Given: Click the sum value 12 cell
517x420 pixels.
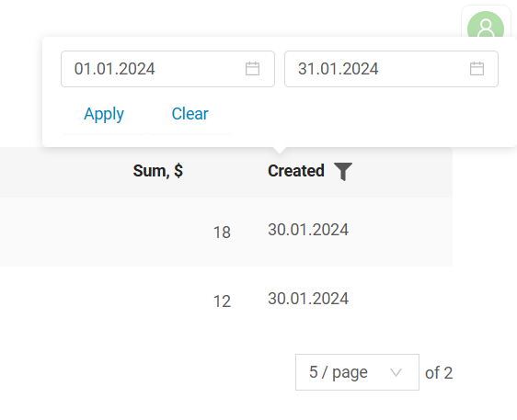Looking at the screenshot, I should (222, 301).
